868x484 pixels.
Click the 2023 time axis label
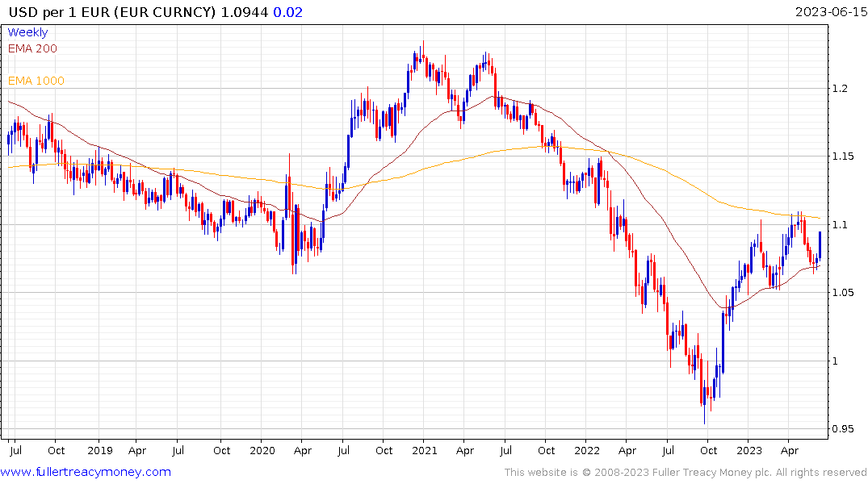click(749, 450)
